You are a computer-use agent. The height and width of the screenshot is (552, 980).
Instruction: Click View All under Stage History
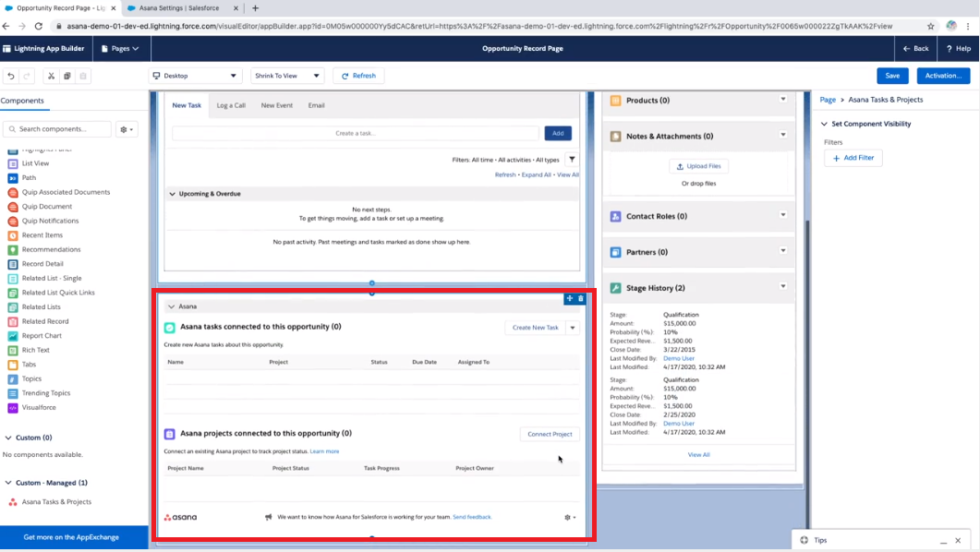click(699, 454)
